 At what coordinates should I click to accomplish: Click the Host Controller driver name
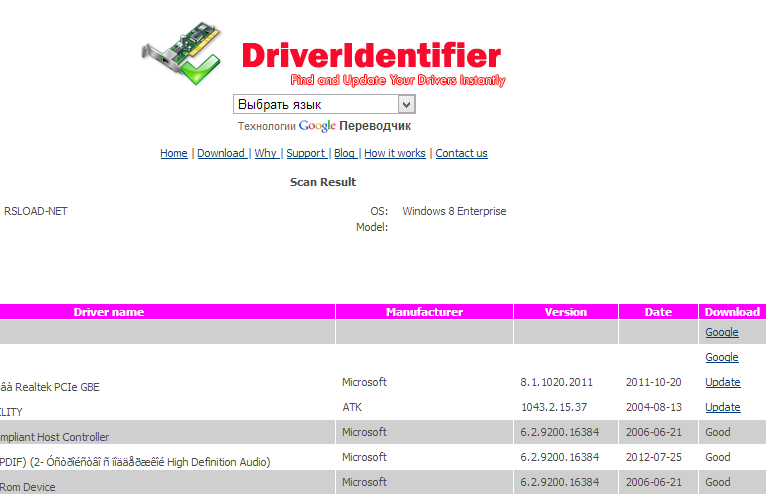tap(54, 437)
